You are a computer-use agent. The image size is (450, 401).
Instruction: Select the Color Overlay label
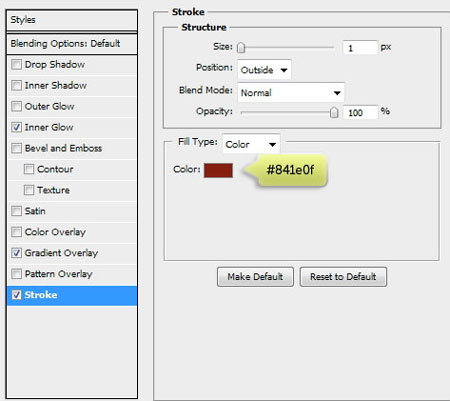[x=55, y=232]
